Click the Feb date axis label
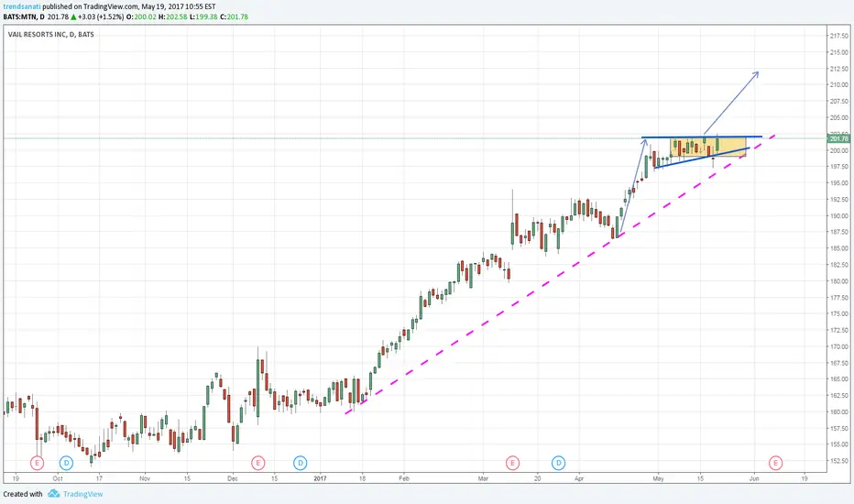 pos(403,479)
